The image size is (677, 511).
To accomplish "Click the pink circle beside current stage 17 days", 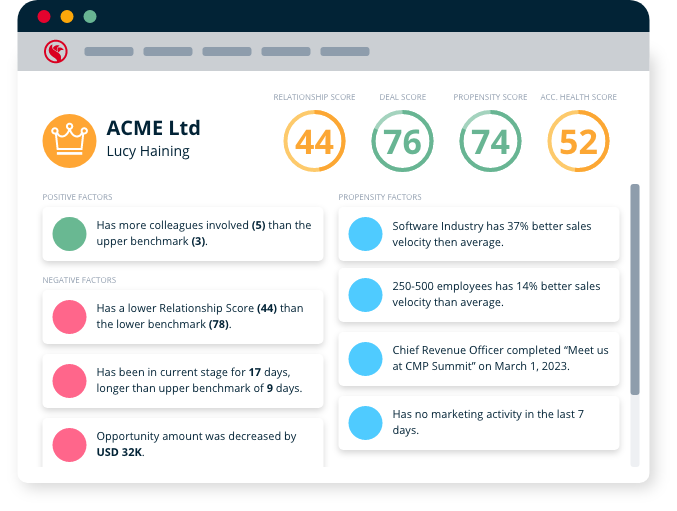I will coord(70,380).
